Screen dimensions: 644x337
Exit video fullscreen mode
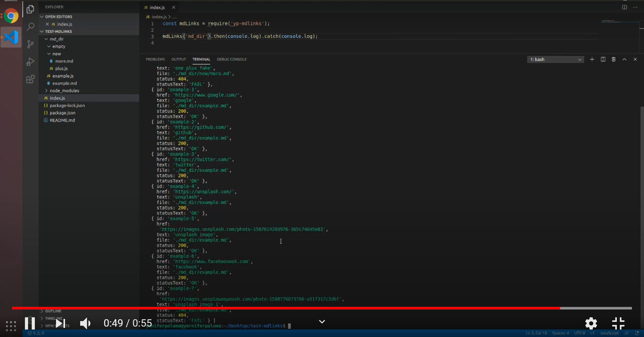click(x=618, y=324)
